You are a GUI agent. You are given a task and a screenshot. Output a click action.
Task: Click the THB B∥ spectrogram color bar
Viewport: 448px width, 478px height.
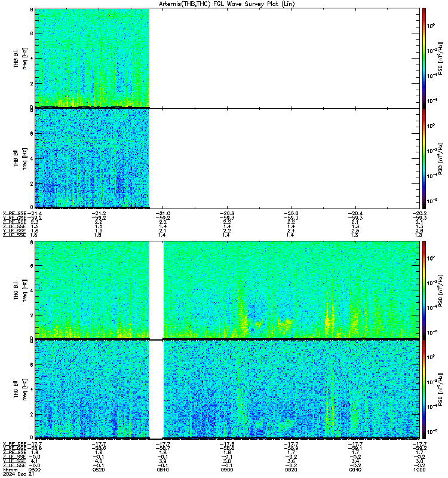[x=424, y=158]
